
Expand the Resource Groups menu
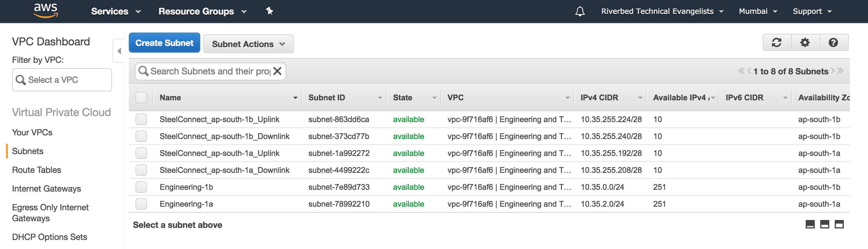pyautogui.click(x=203, y=11)
